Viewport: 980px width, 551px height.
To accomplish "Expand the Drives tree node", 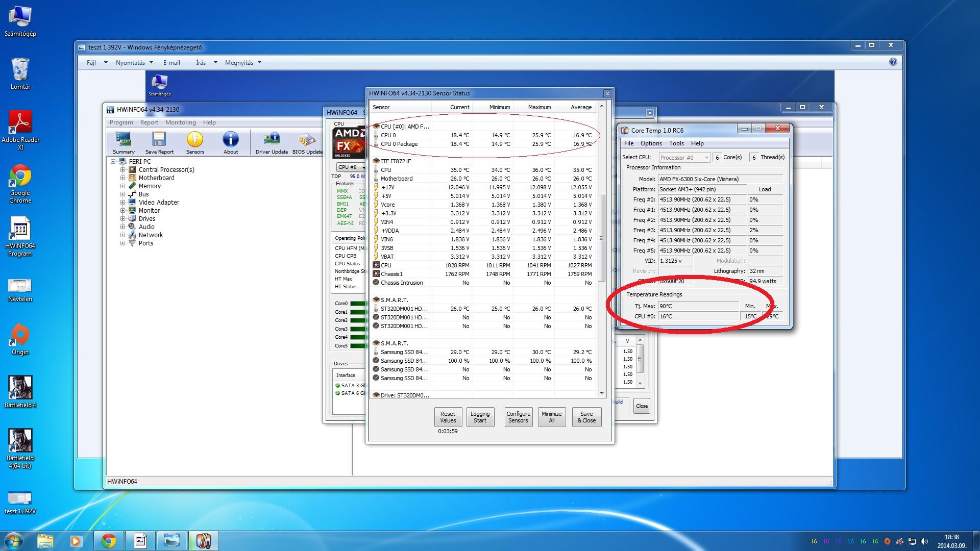I will [x=122, y=219].
